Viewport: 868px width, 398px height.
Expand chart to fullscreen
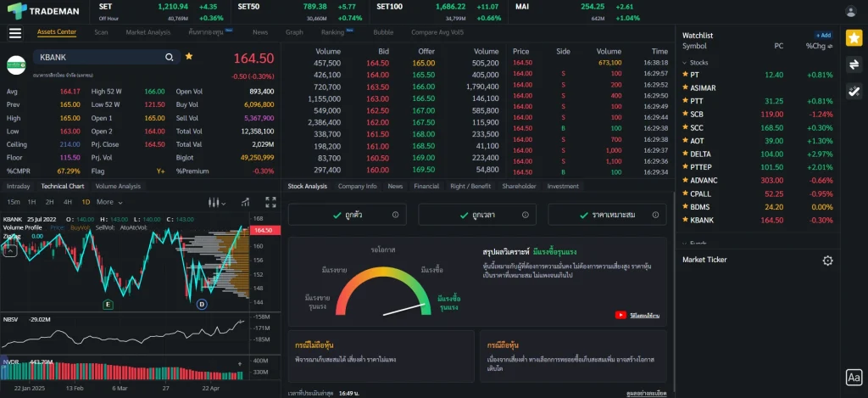point(270,202)
